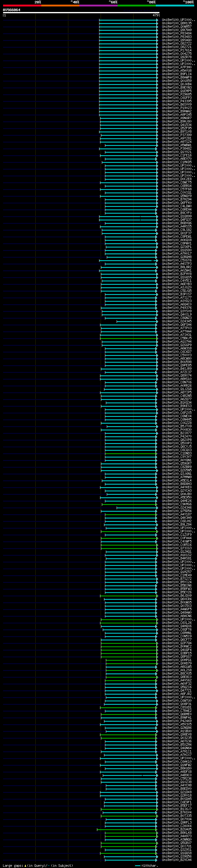Click hit label UniRef100_B9FLI4

pos(177,74)
